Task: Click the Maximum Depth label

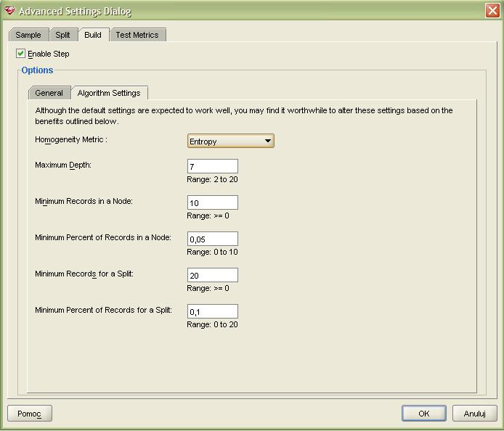Action: coord(63,165)
